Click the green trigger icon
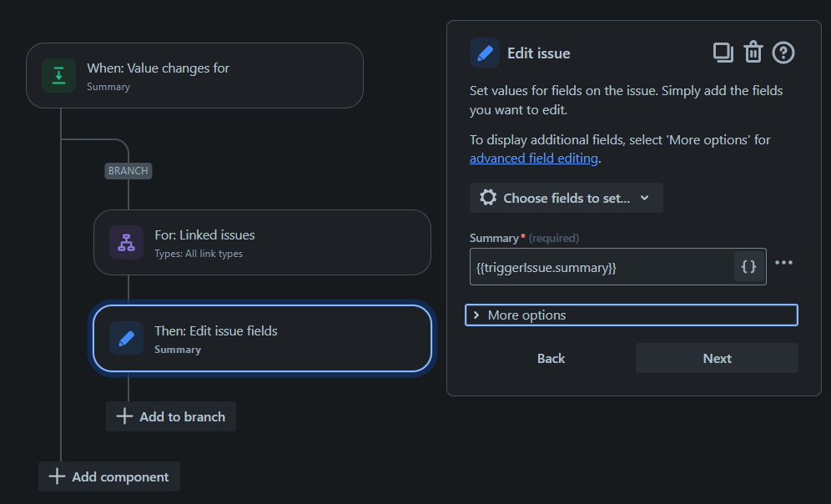 click(x=58, y=75)
